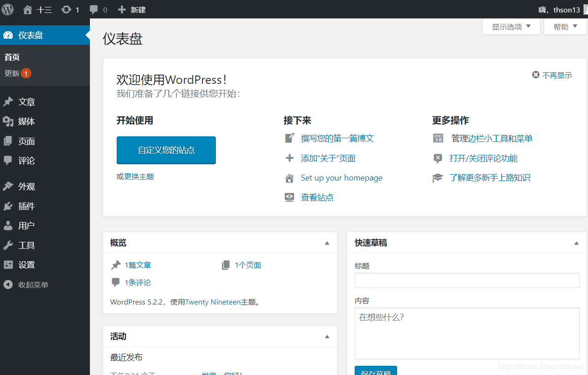Click the 查看站点 link
The image size is (588, 375).
coord(317,198)
